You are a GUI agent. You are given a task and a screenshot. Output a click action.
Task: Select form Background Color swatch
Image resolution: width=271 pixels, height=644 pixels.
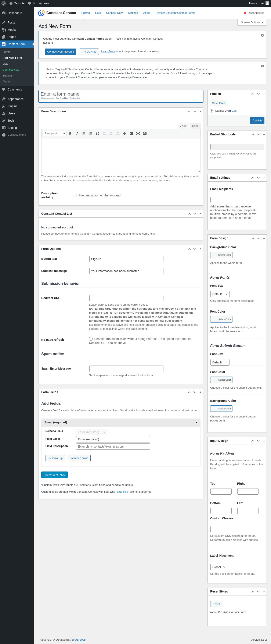point(221,255)
